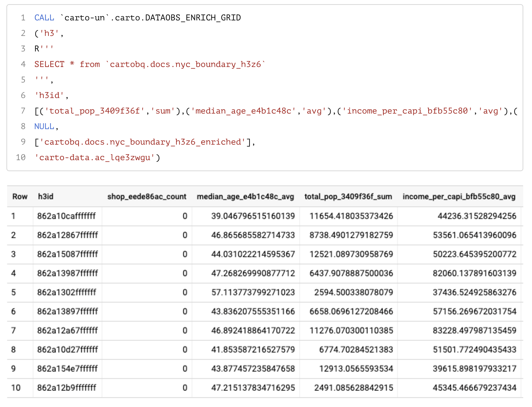Click median age value 57.113773799271023
Image resolution: width=532 pixels, height=407 pixels.
tap(253, 292)
